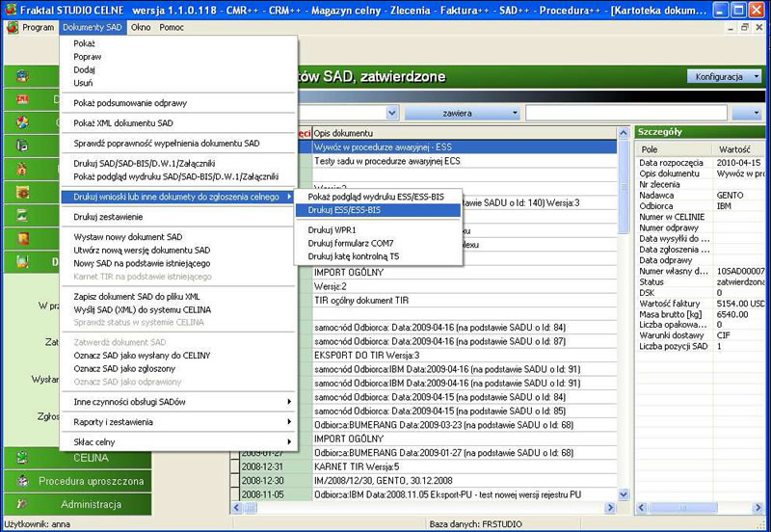Viewport: 771px width, 532px height.
Task: Select 'Usuń' menu entry
Action: point(178,83)
